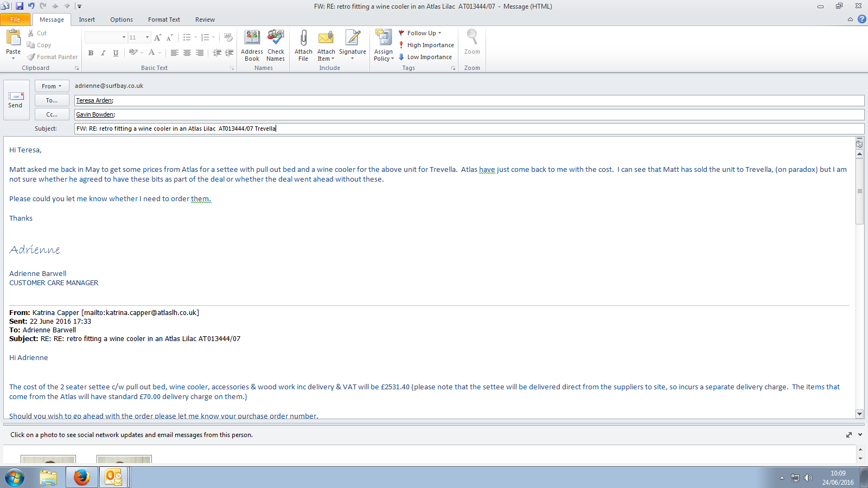Click the To... recipients button

pyautogui.click(x=52, y=100)
